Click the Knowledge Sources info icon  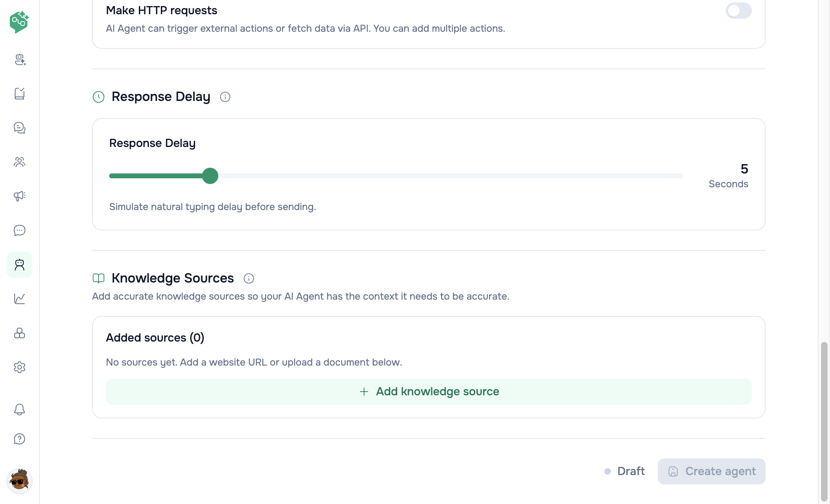click(249, 278)
